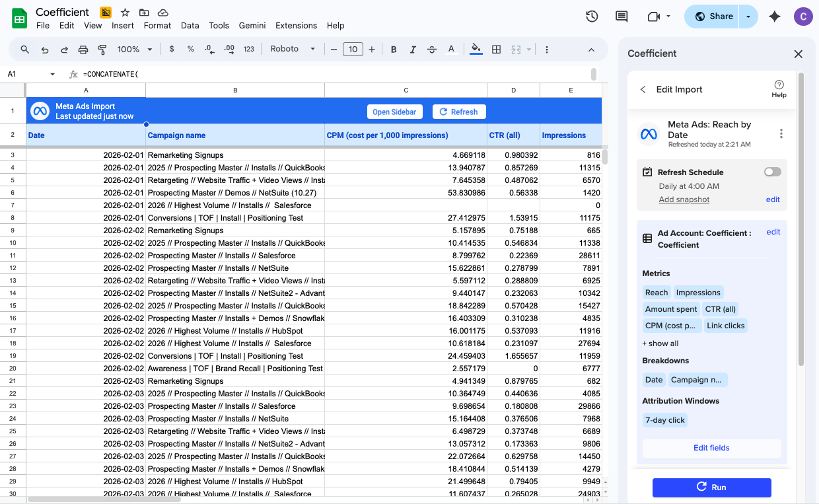
Task: Click the Help icon in Edit Import panel
Action: point(779,89)
